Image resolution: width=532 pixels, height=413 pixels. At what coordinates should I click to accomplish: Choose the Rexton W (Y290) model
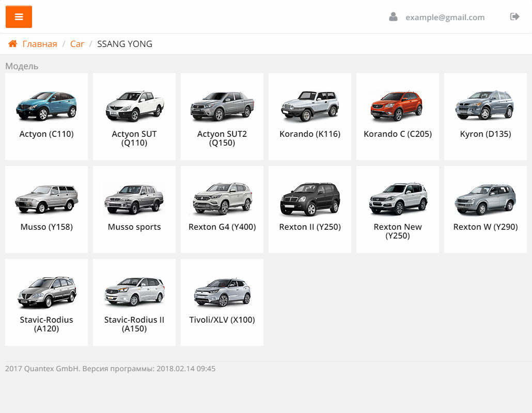click(486, 209)
